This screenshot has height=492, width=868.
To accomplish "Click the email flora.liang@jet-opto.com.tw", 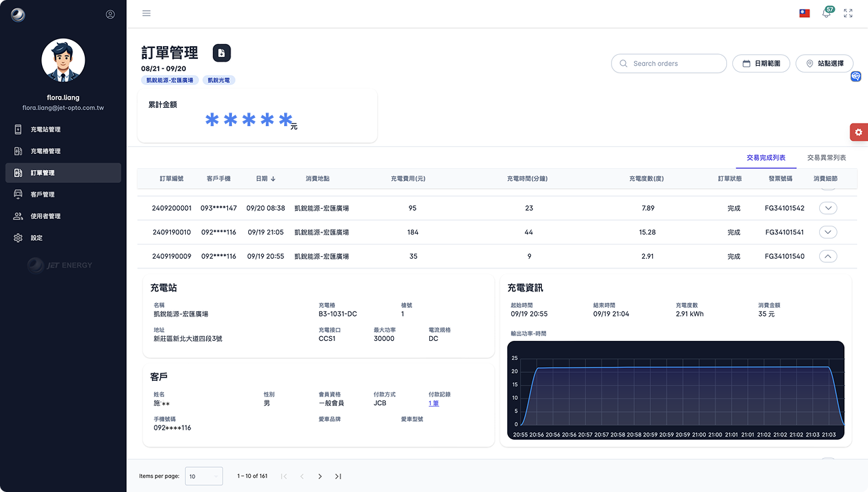I will [x=63, y=108].
